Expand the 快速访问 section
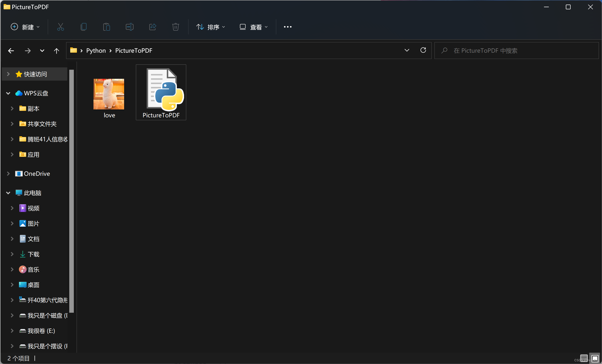Viewport: 602px width, 364px height. tap(8, 74)
